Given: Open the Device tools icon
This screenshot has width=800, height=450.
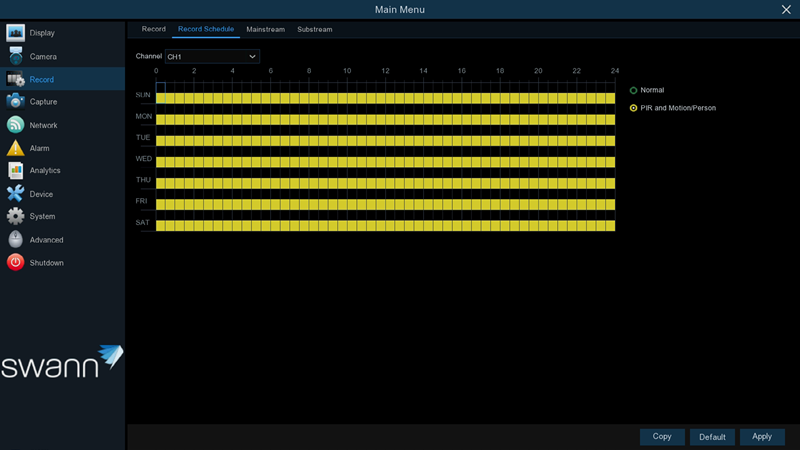Looking at the screenshot, I should [x=16, y=194].
